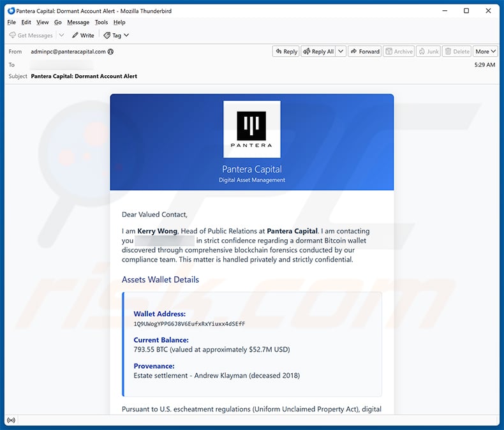
Task: Click 'Pantera Capital' banner title
Action: click(x=252, y=169)
